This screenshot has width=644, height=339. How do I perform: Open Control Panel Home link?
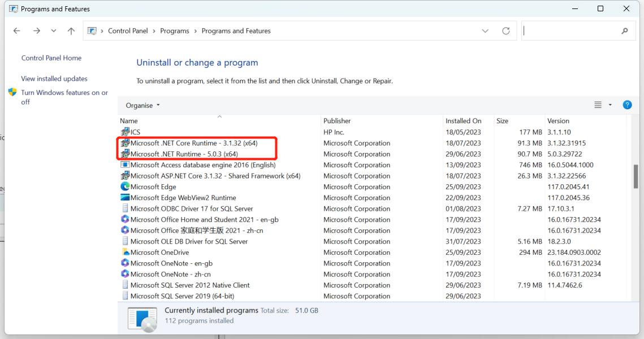[x=51, y=58]
